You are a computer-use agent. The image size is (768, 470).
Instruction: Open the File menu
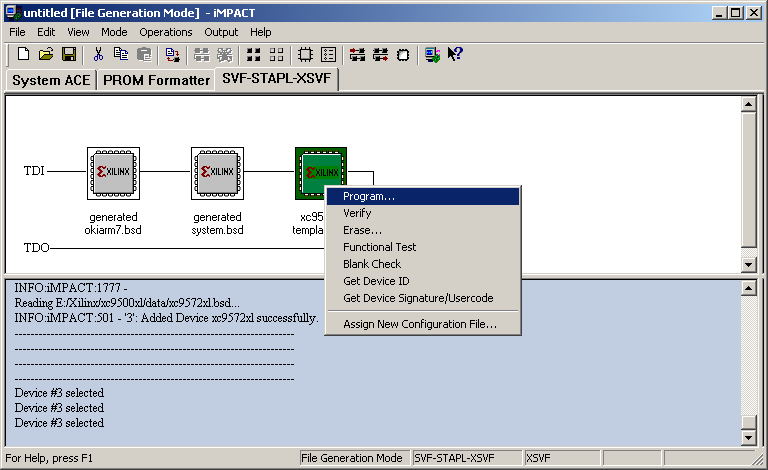pyautogui.click(x=17, y=32)
